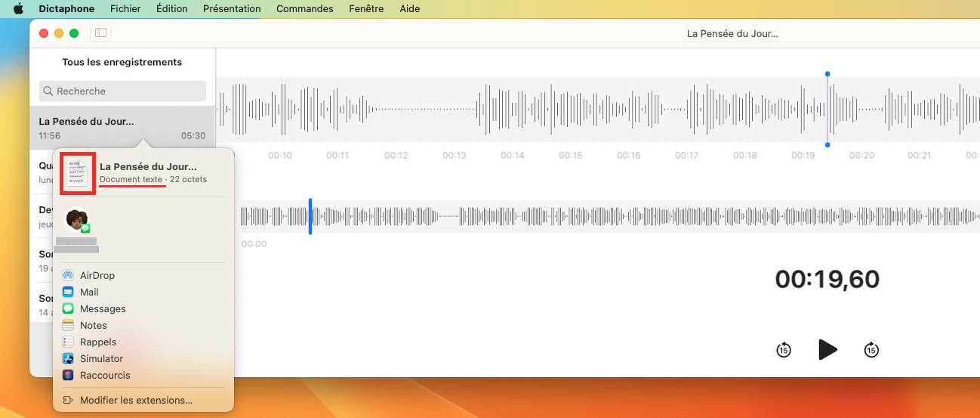
Task: Focus the Recherche search field
Action: [122, 91]
